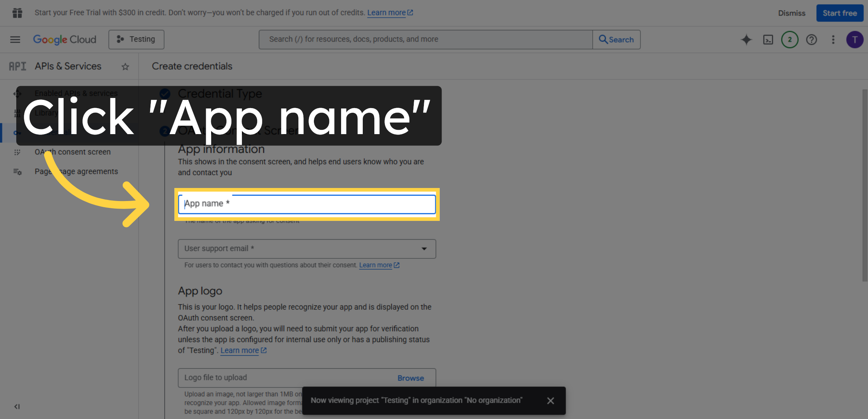The image size is (868, 419).
Task: Open the "Testing" project picker
Action: [x=136, y=39]
